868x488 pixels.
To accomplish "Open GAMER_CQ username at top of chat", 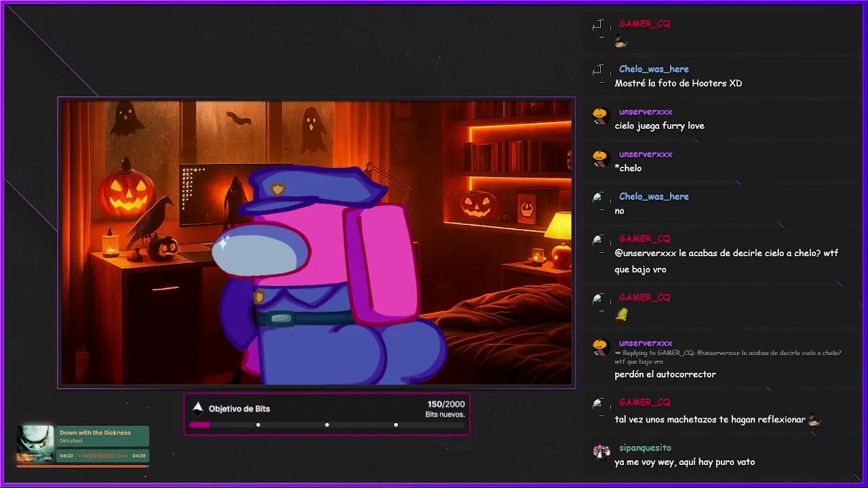I will pos(644,24).
